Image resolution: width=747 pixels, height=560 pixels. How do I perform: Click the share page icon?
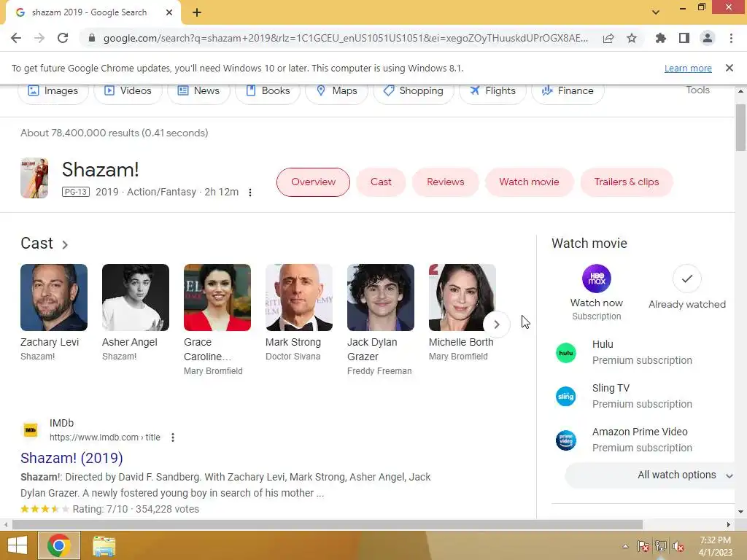608,38
